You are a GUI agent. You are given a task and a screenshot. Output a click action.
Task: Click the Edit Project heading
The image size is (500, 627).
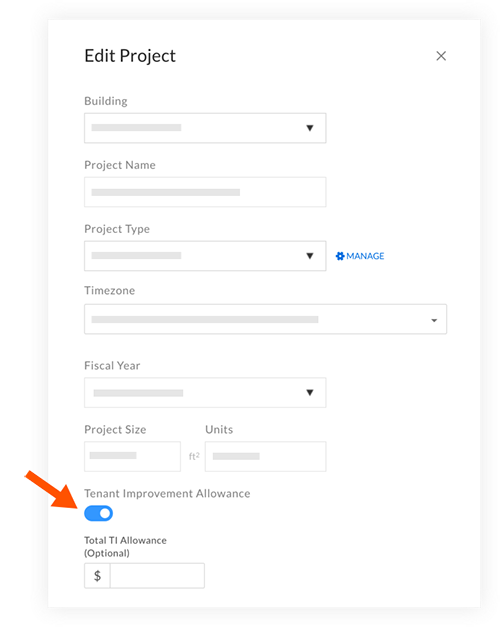click(x=130, y=56)
